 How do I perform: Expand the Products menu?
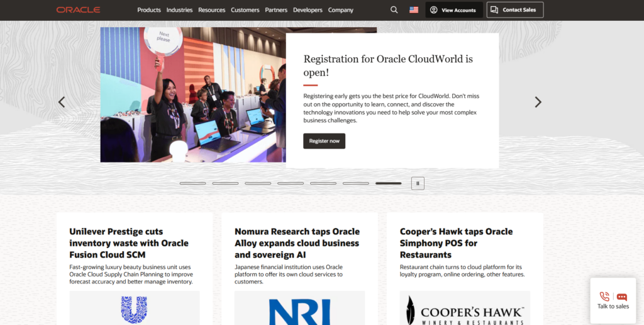coord(149,10)
